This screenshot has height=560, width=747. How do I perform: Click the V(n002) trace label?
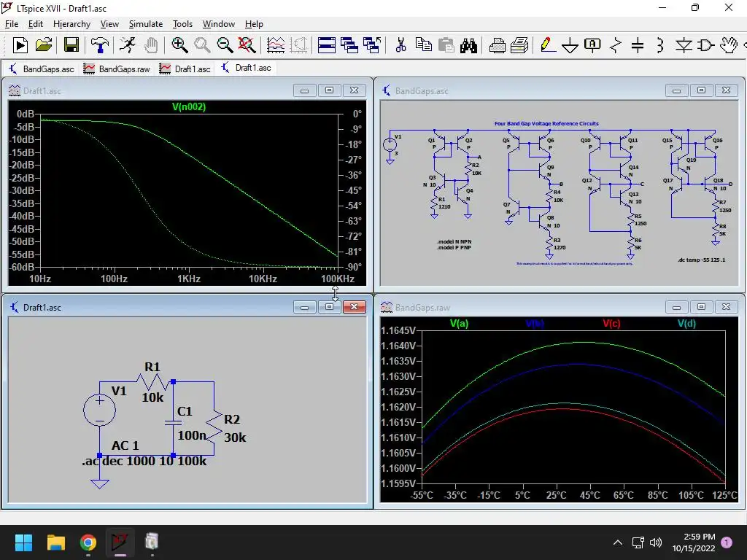coord(189,107)
